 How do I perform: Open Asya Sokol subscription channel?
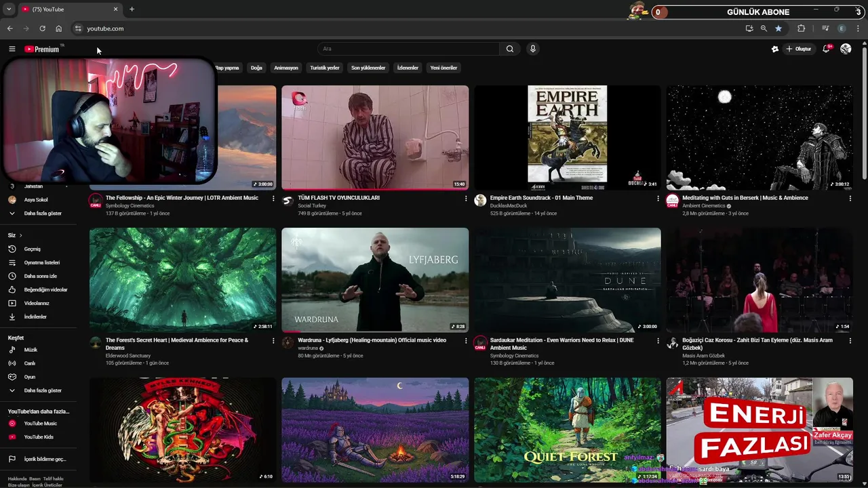pyautogui.click(x=38, y=200)
